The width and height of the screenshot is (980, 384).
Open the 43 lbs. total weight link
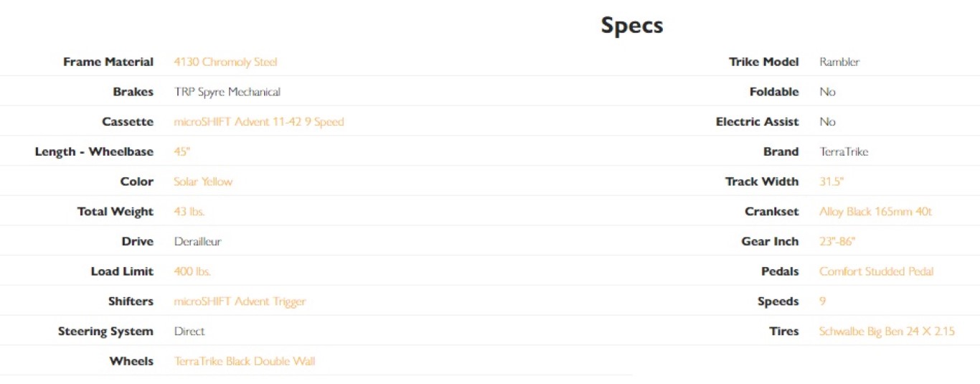[189, 212]
